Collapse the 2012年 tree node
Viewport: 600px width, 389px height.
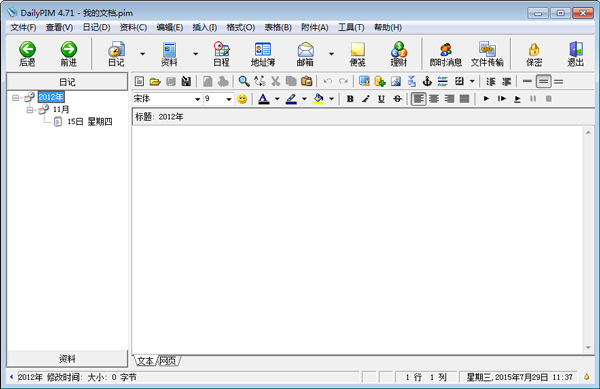point(16,98)
